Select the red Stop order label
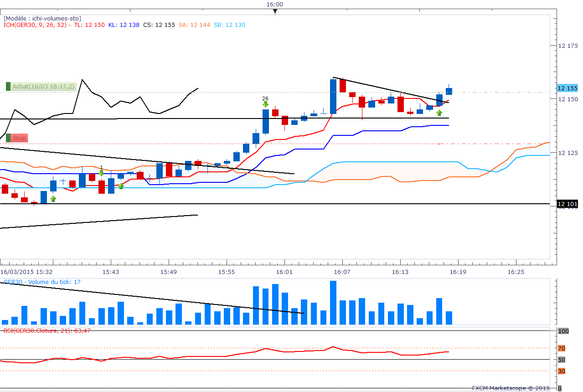 (x=17, y=138)
